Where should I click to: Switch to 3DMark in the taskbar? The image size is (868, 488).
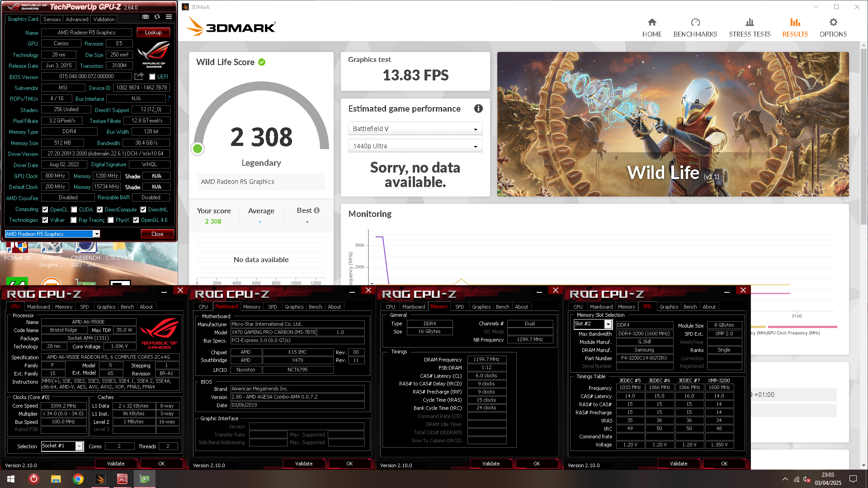(x=100, y=479)
